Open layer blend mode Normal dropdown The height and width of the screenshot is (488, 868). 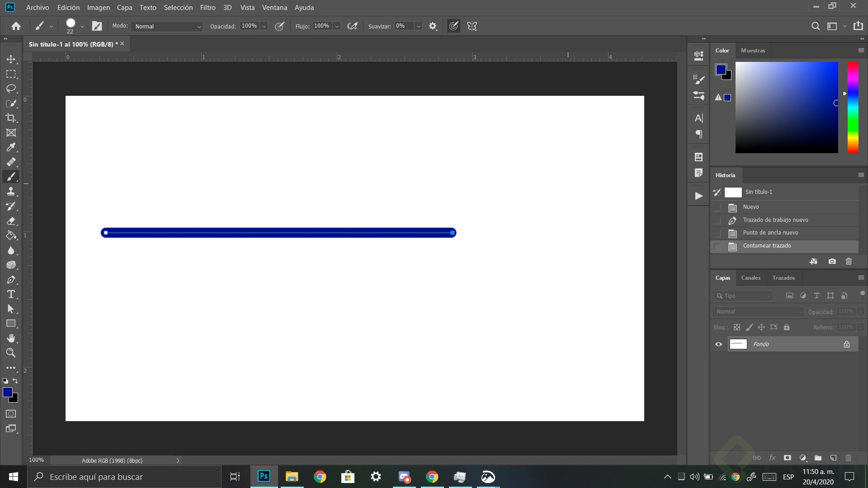point(758,312)
